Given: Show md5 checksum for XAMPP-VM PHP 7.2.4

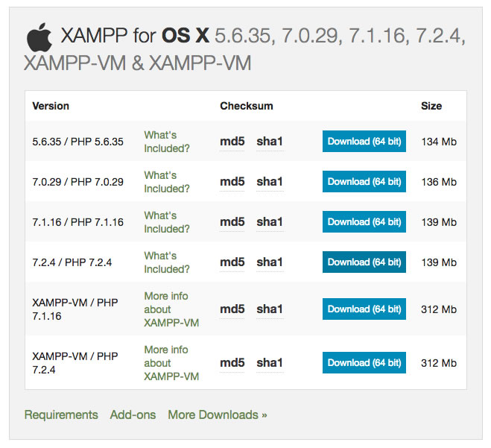Looking at the screenshot, I should point(232,363).
